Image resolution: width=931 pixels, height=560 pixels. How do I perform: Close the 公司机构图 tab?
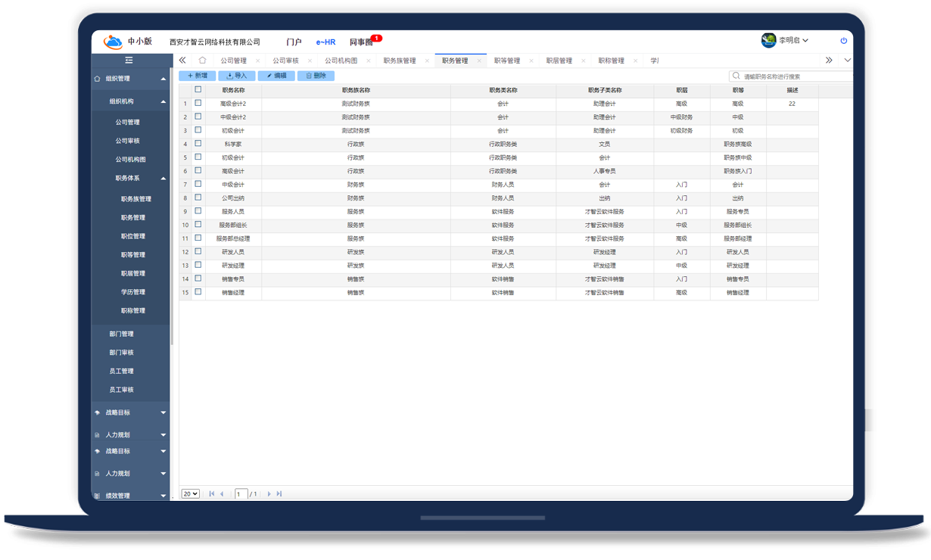point(369,61)
